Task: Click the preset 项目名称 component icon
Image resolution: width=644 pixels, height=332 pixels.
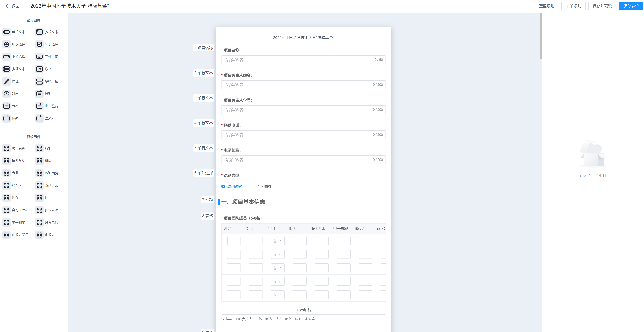Action: (x=7, y=148)
